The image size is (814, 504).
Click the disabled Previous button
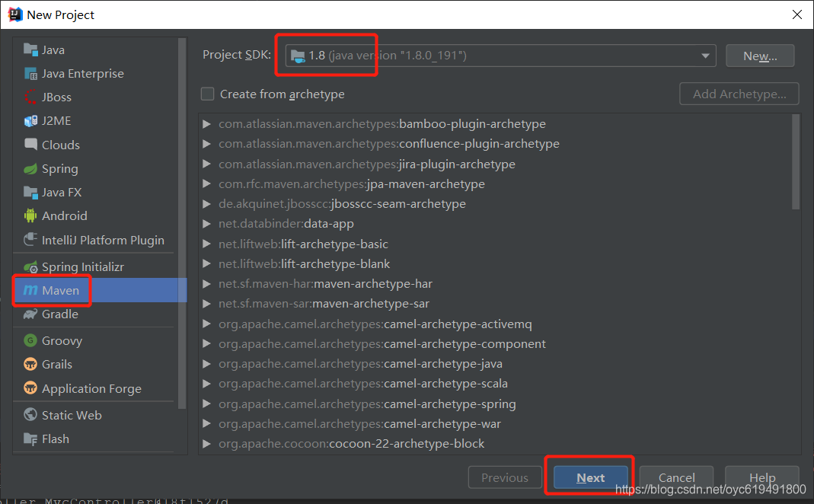(505, 477)
